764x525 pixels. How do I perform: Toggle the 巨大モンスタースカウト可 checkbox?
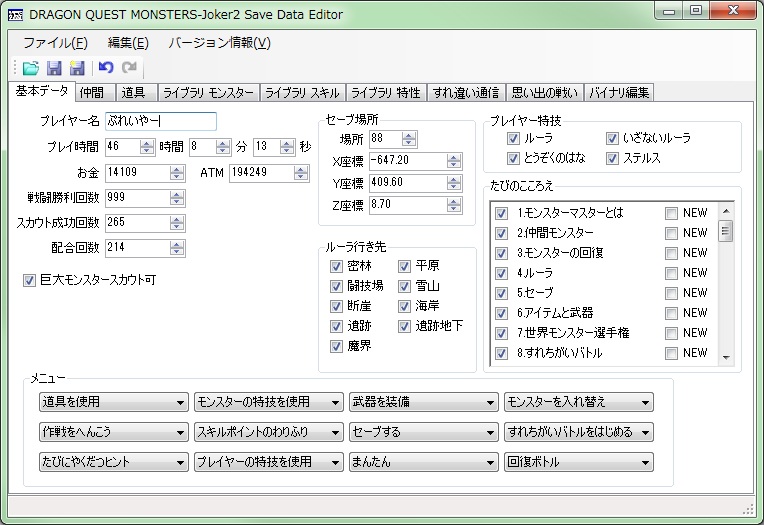tap(29, 280)
